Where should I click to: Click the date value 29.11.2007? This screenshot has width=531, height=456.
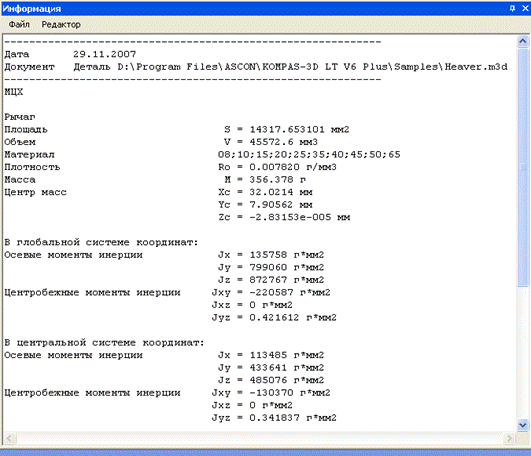[105, 54]
